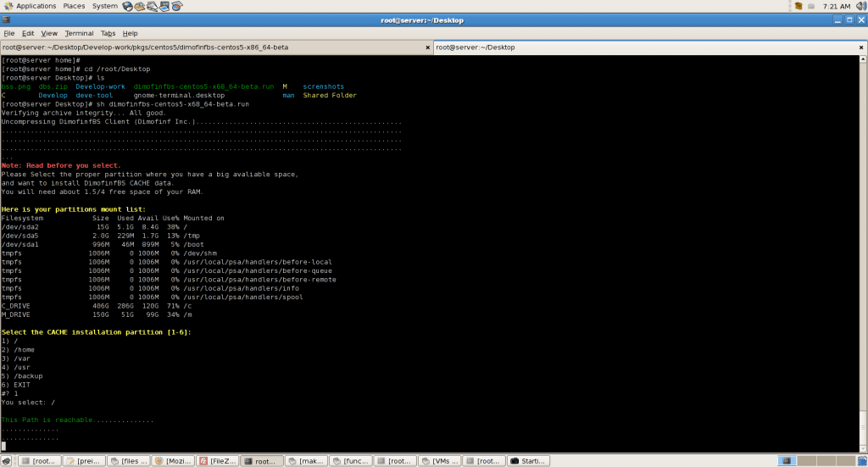Click 'Shared Folder' entry in ls output
This screenshot has width=868, height=467.
[x=330, y=96]
